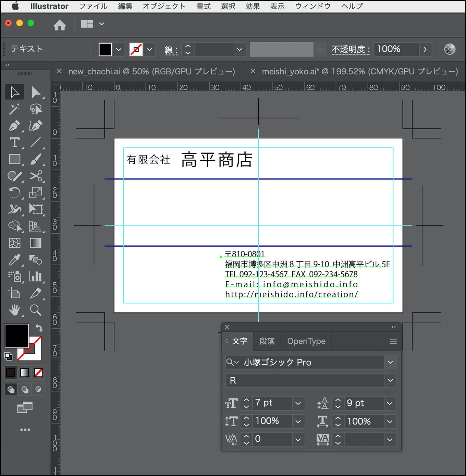Open character panel hamburger menu
The width and height of the screenshot is (466, 476).
tap(393, 341)
